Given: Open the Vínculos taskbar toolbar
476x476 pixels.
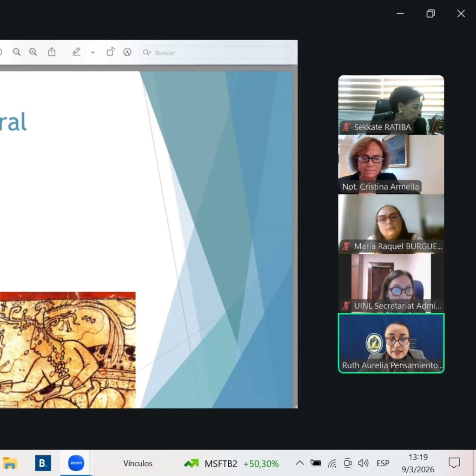Looking at the screenshot, I should pyautogui.click(x=138, y=463).
